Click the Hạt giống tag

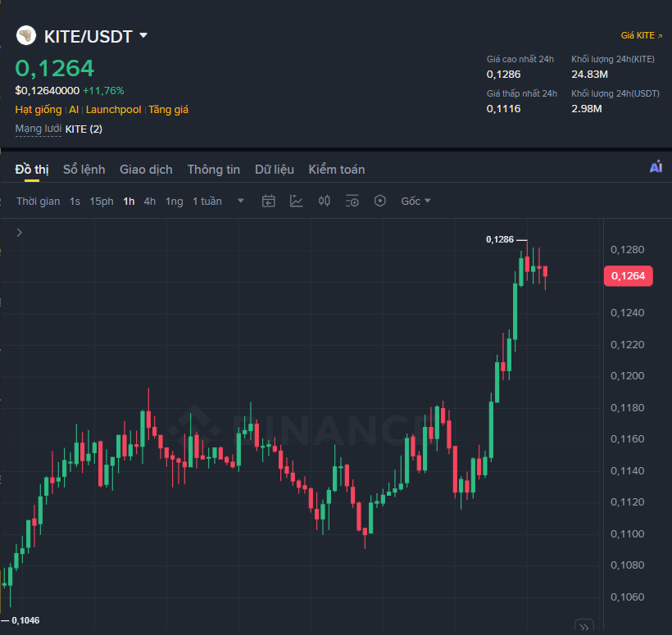(39, 110)
